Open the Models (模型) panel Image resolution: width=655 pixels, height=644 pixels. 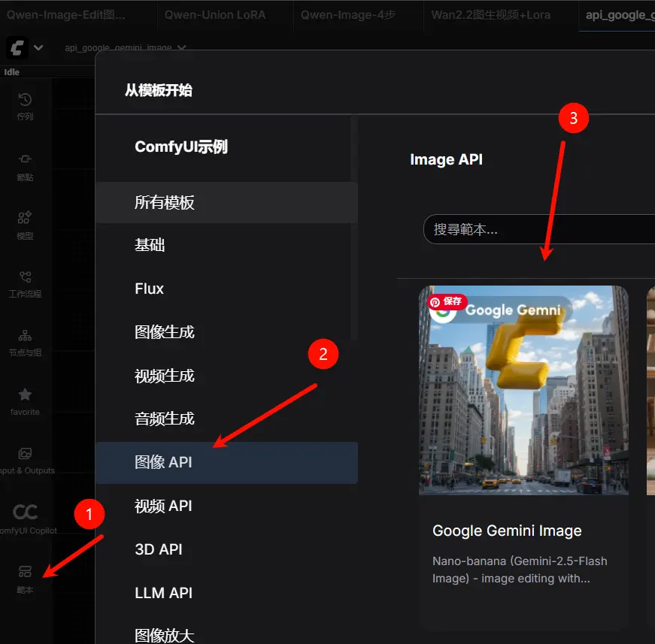point(25,225)
